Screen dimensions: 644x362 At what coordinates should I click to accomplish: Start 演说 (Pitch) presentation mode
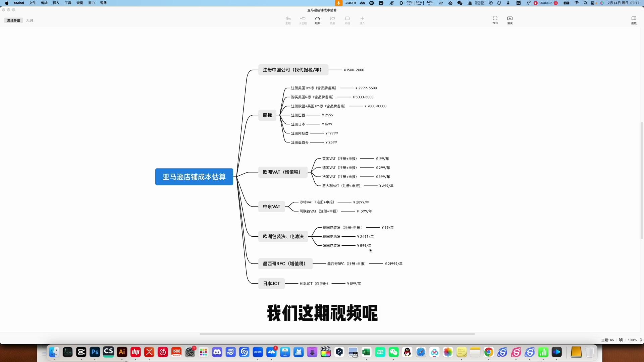point(510,20)
